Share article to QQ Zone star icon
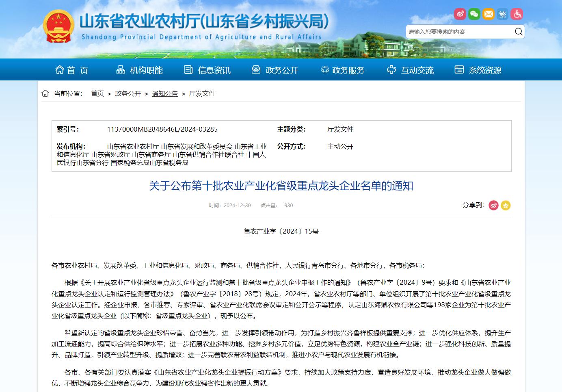The image size is (562, 392). [x=506, y=205]
